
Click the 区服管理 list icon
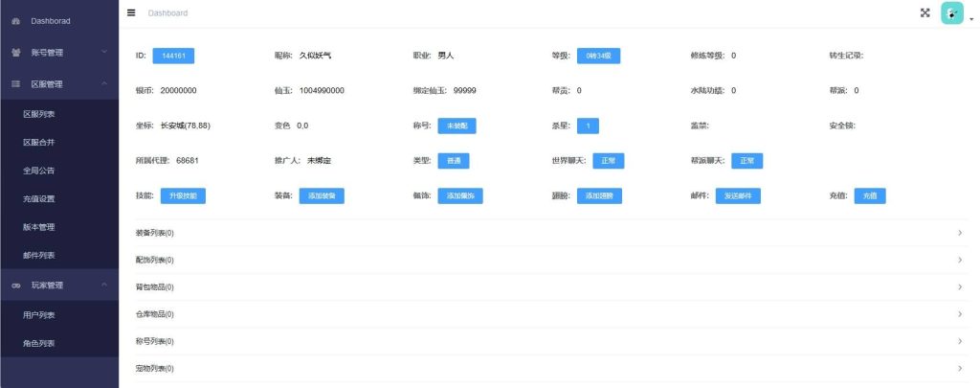(15, 84)
